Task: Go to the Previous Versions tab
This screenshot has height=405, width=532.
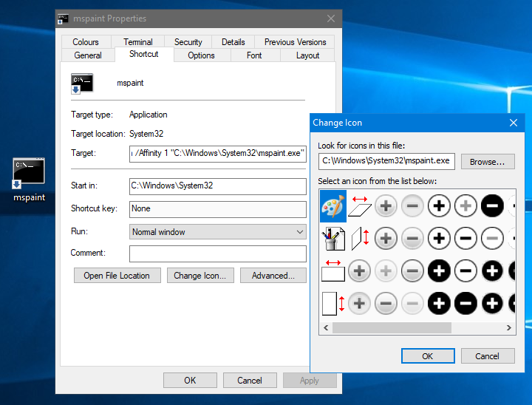Action: pyautogui.click(x=295, y=42)
